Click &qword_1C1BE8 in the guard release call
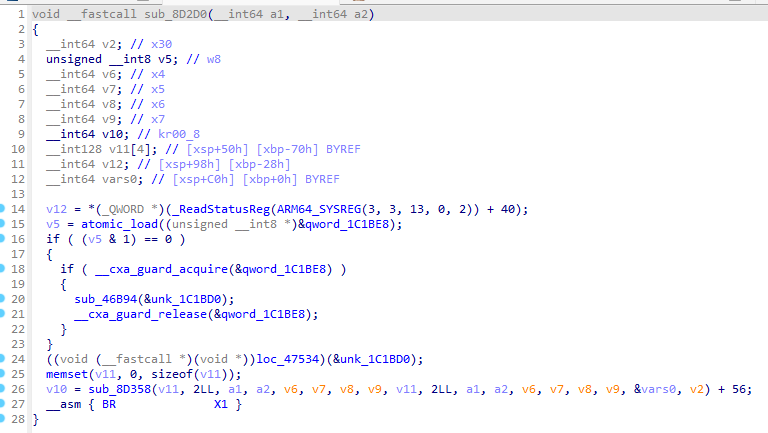 click(x=259, y=314)
